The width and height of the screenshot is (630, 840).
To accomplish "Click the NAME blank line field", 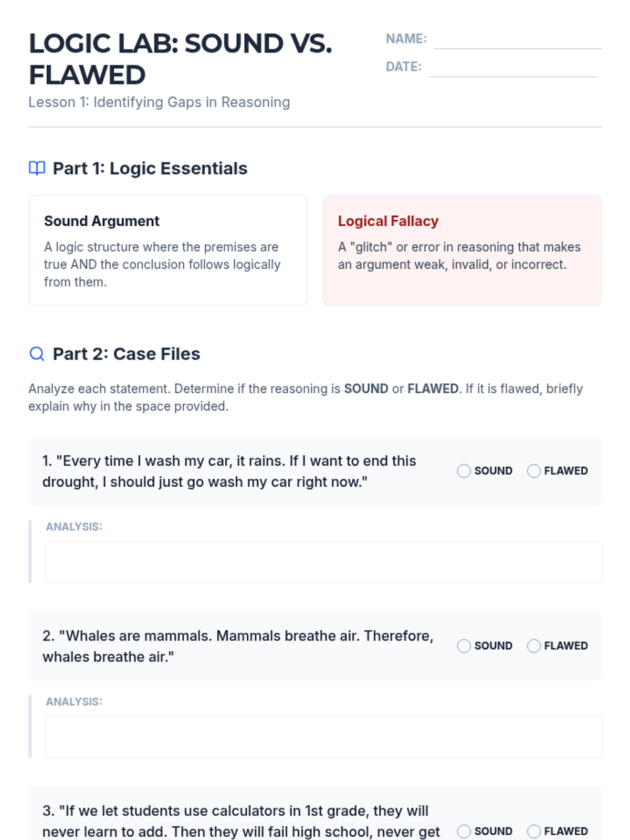I will tap(518, 40).
